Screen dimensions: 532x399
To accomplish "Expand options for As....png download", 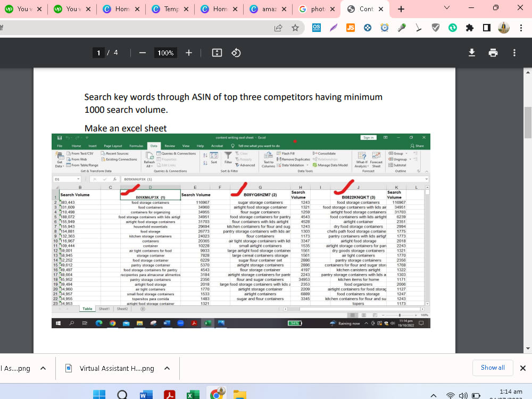I will pyautogui.click(x=43, y=368).
